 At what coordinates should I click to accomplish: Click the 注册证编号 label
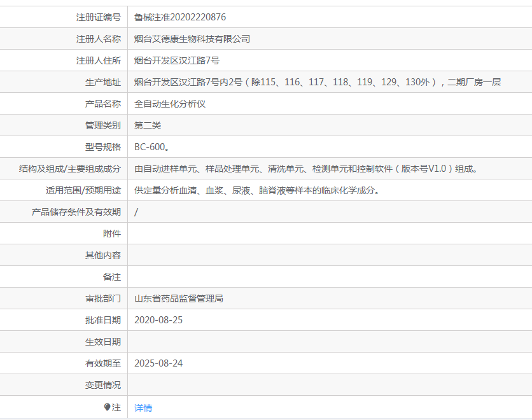[x=99, y=17]
